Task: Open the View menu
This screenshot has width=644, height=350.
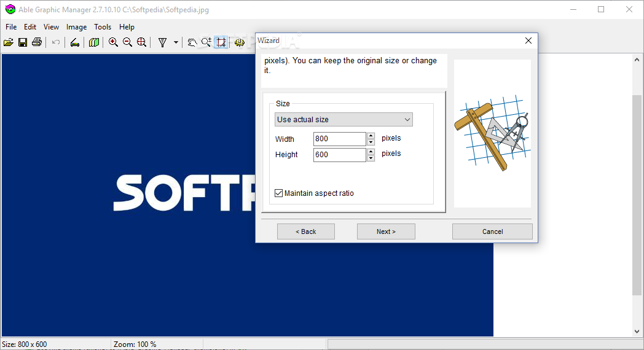Action: tap(52, 26)
